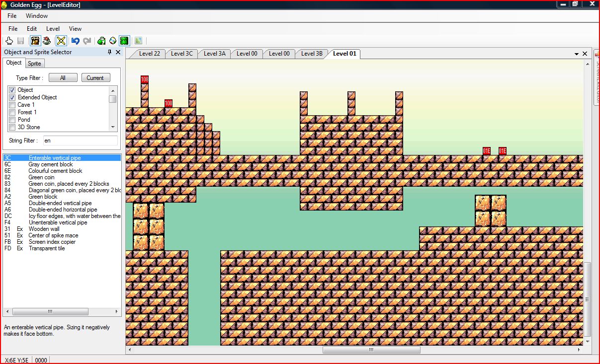Open the Window menu
Viewport: 600px width, 364px height.
37,16
